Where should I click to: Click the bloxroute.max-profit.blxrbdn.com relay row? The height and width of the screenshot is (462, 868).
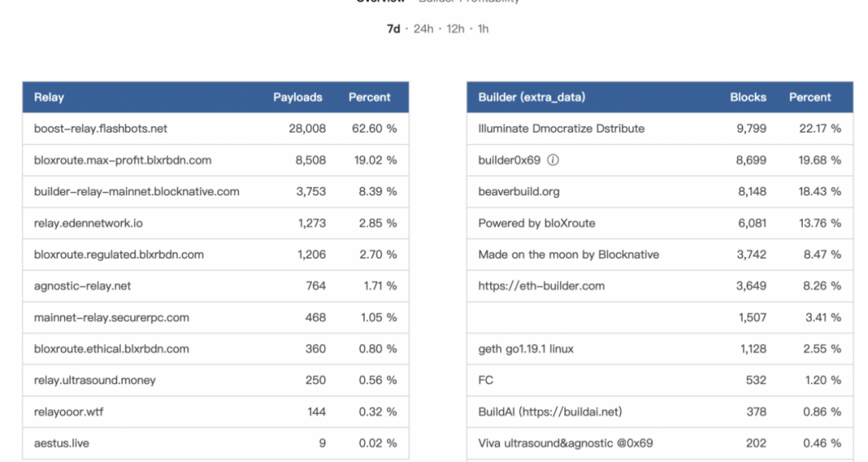point(122,160)
